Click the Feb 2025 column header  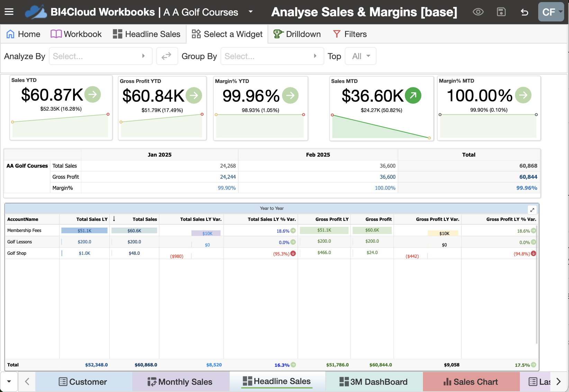point(318,155)
